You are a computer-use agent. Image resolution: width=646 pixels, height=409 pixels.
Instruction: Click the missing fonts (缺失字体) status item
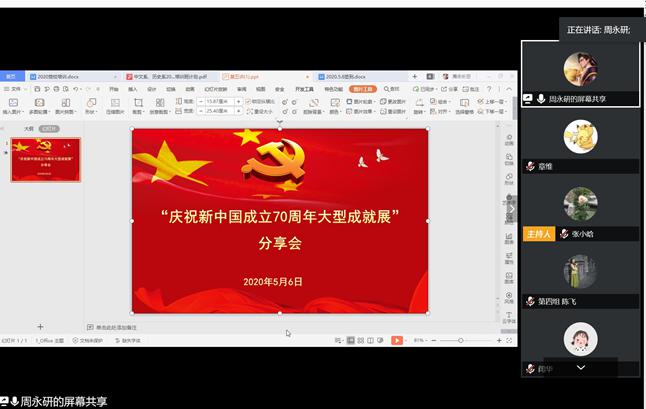128,341
